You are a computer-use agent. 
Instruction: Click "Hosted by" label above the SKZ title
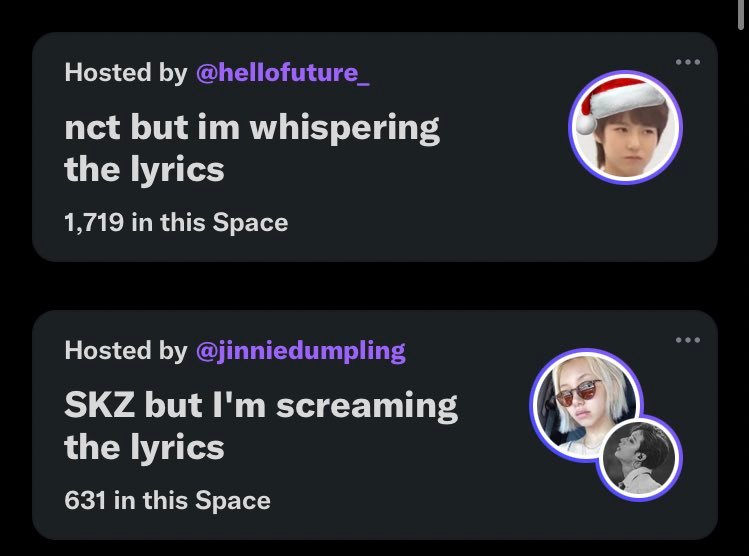click(x=125, y=351)
